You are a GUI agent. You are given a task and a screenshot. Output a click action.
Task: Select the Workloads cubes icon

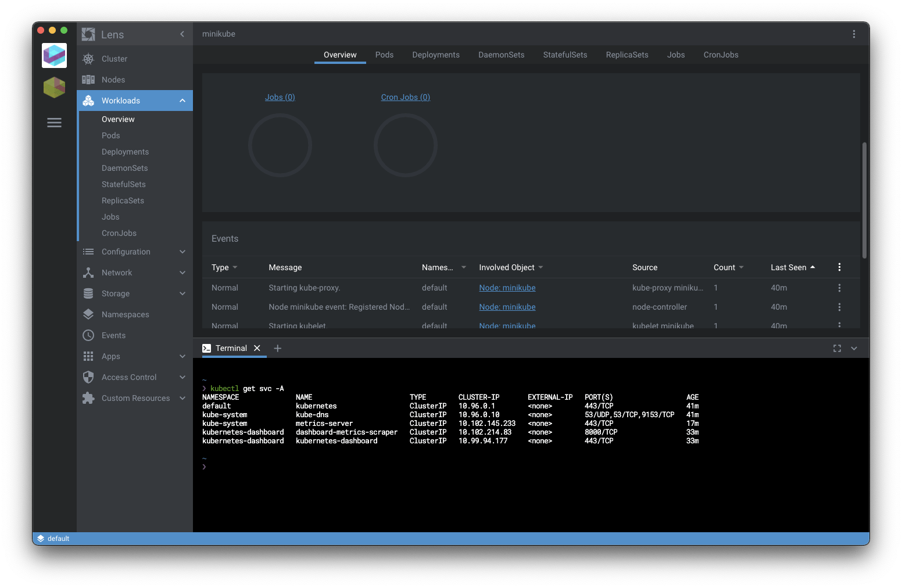(88, 101)
